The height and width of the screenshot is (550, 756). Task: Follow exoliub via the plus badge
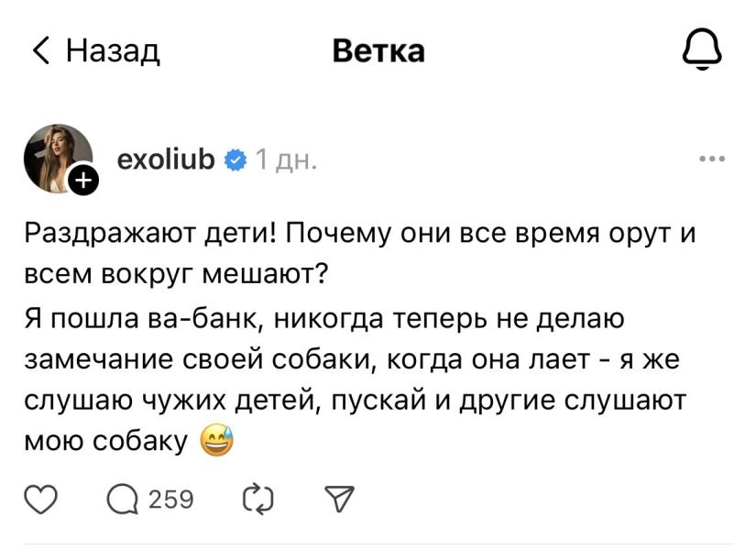[82, 181]
